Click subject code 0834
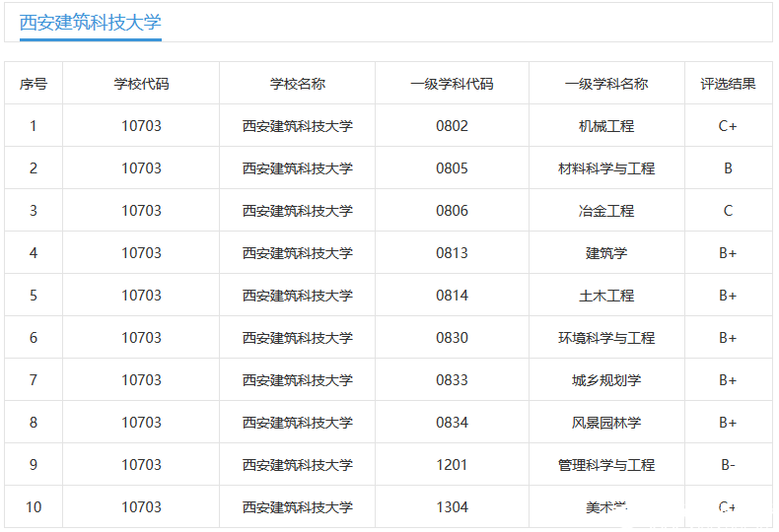Viewport: 779px width, 532px height. tap(452, 423)
